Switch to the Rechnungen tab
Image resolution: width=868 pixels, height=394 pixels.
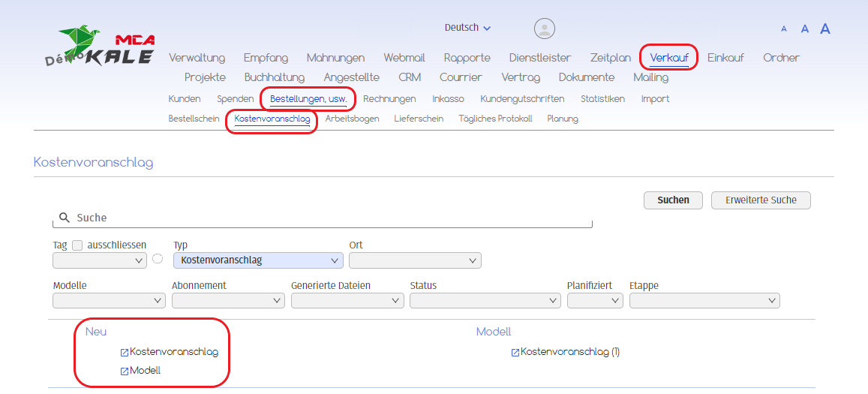click(389, 99)
